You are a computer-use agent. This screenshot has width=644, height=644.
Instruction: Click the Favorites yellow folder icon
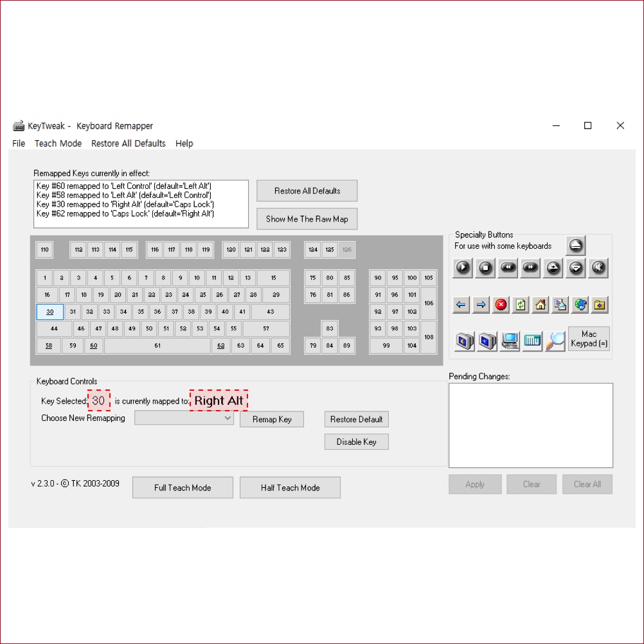[600, 305]
